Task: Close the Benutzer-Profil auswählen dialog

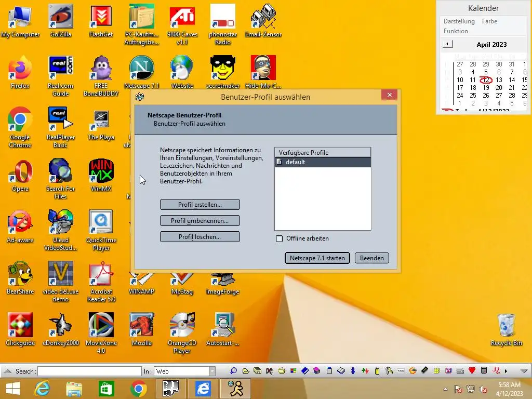Action: click(390, 95)
